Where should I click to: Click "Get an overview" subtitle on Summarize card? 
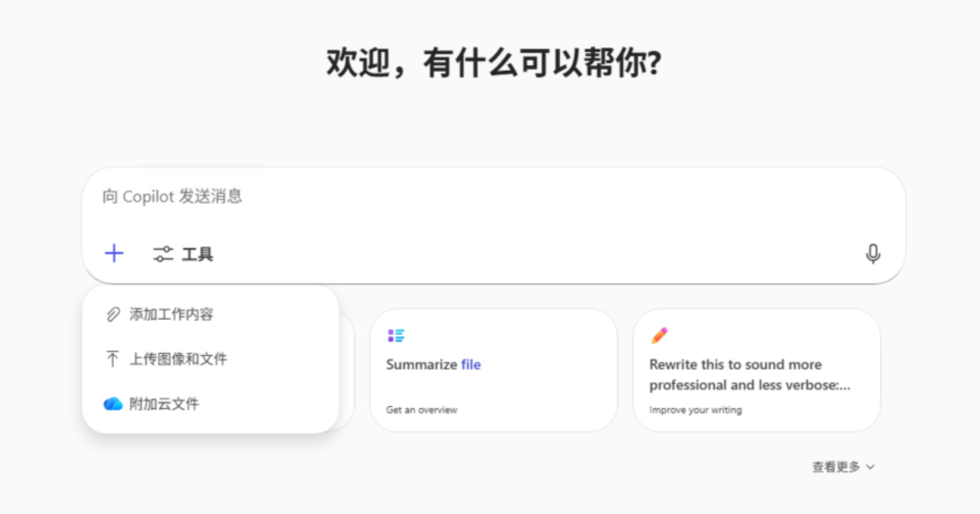[x=421, y=410]
